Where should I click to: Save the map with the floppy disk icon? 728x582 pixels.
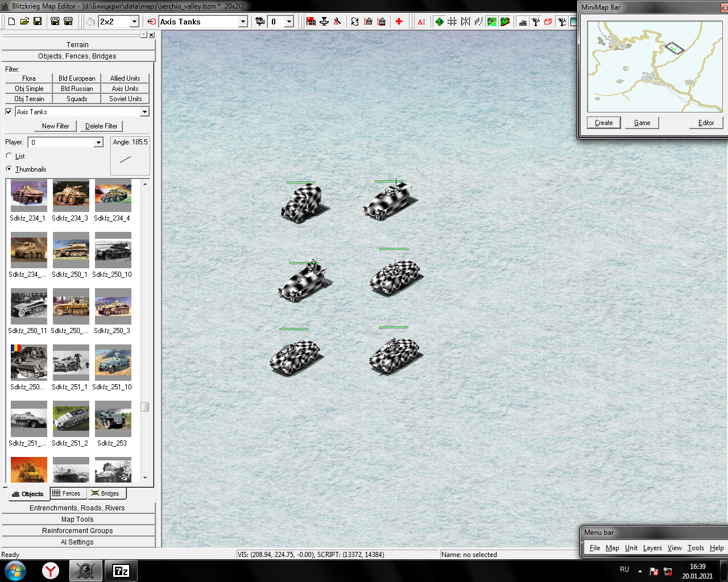[38, 22]
